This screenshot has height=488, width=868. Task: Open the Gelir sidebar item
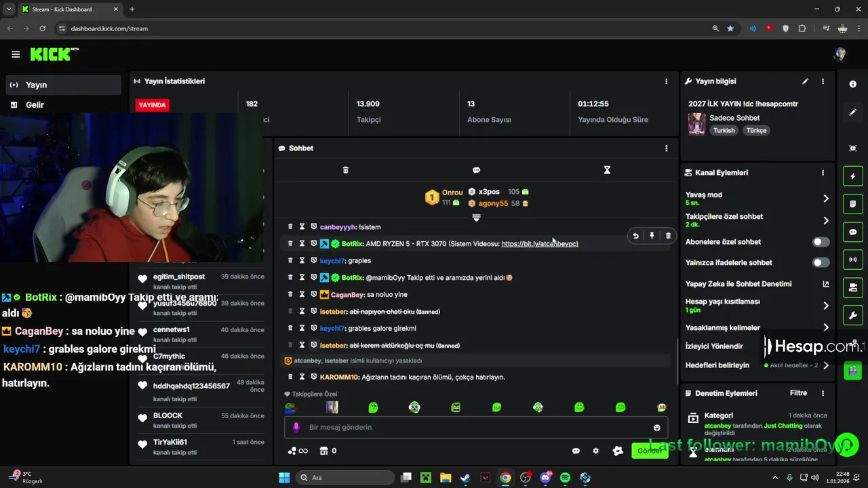pos(64,104)
